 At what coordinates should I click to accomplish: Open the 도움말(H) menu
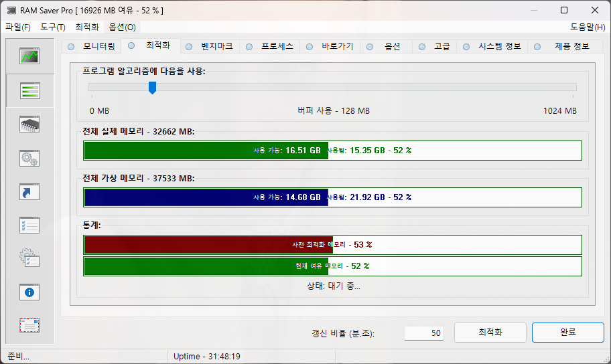(x=588, y=27)
